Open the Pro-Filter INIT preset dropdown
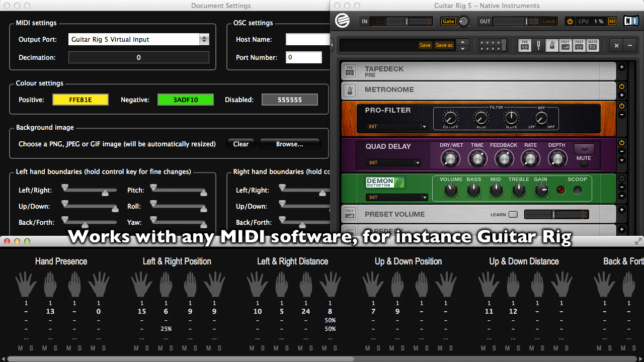Viewport: 644px width, 362px height. (424, 127)
